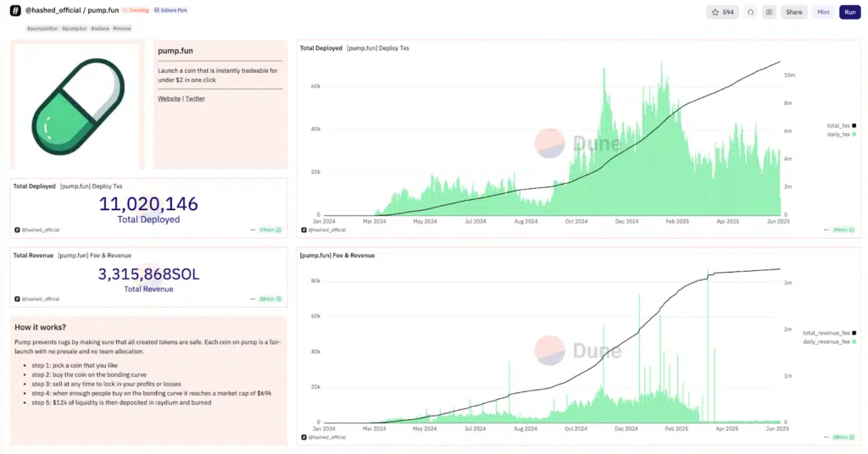
Task: Click the step 5 $12k liquidity line
Action: tap(121, 403)
